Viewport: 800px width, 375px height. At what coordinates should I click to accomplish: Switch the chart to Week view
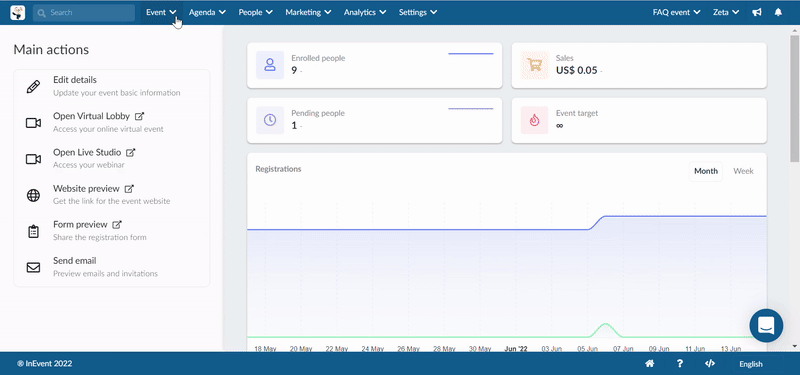(x=743, y=171)
